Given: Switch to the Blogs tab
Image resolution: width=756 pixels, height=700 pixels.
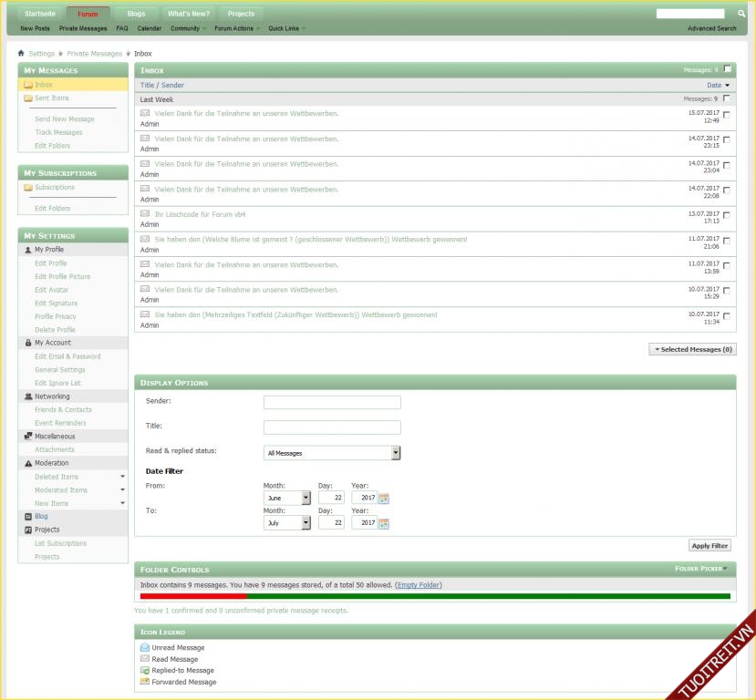Looking at the screenshot, I should coord(136,14).
